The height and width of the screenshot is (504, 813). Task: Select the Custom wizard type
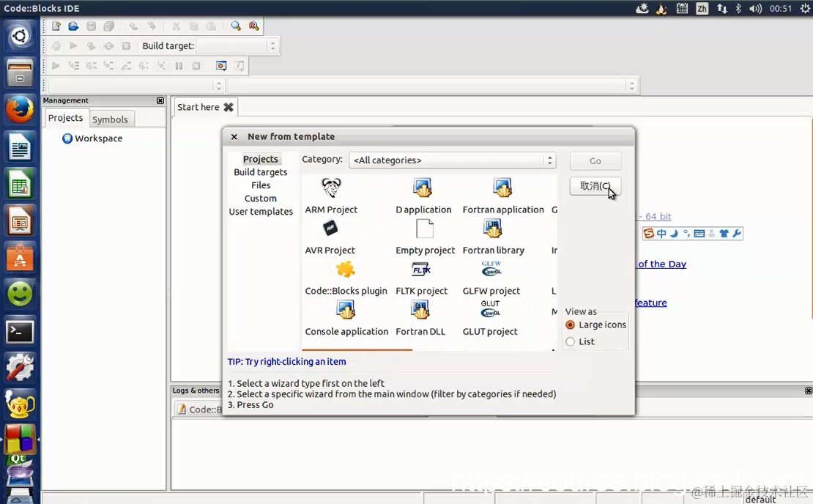pos(260,199)
